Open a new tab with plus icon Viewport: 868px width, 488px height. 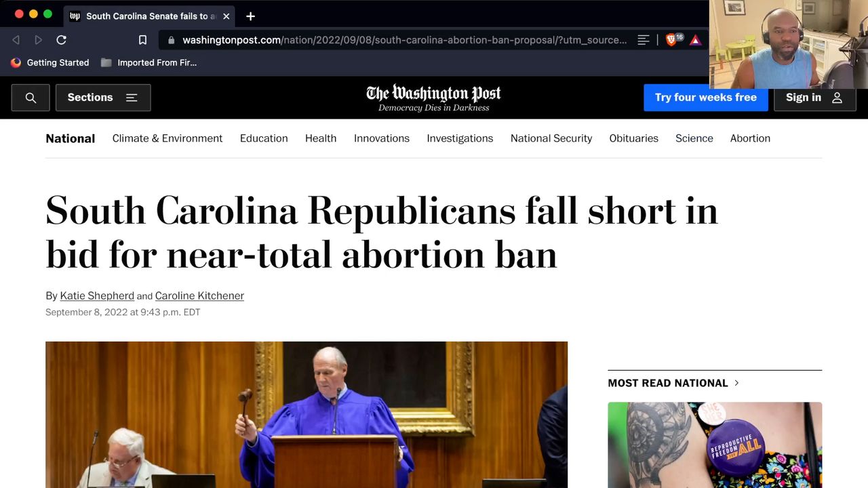pos(250,16)
